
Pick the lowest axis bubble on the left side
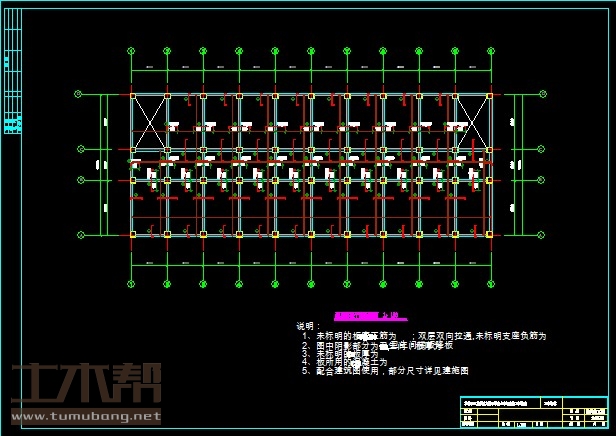tap(78, 235)
